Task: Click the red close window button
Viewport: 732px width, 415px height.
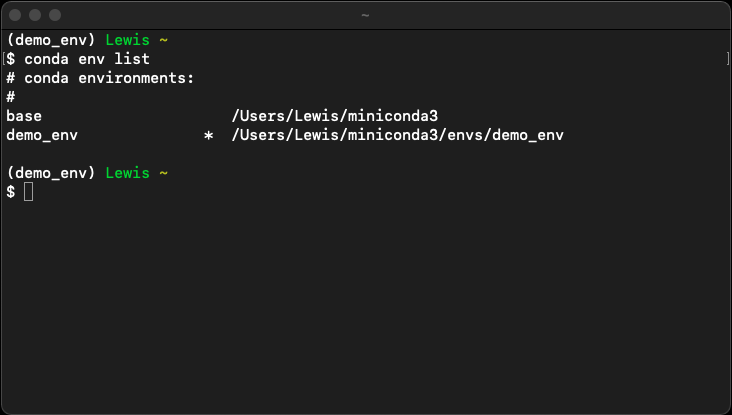Action: [x=15, y=15]
